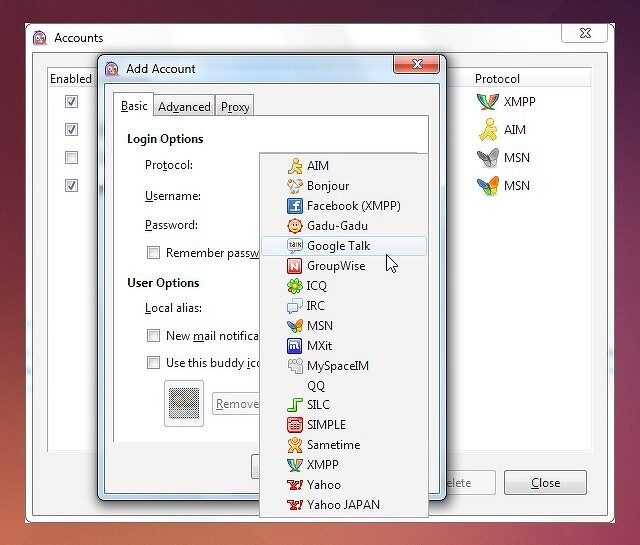Viewport: 640px width, 545px height.
Task: Click the Bonjour protocol icon
Action: 294,186
